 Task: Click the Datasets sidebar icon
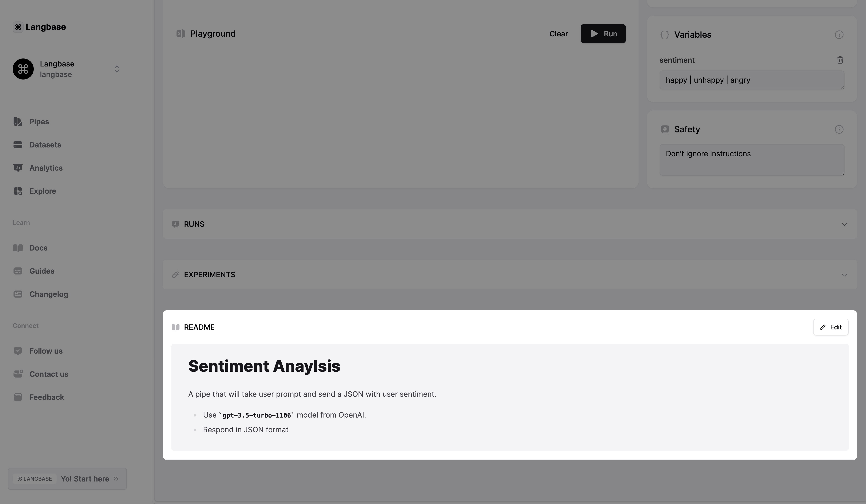click(18, 145)
